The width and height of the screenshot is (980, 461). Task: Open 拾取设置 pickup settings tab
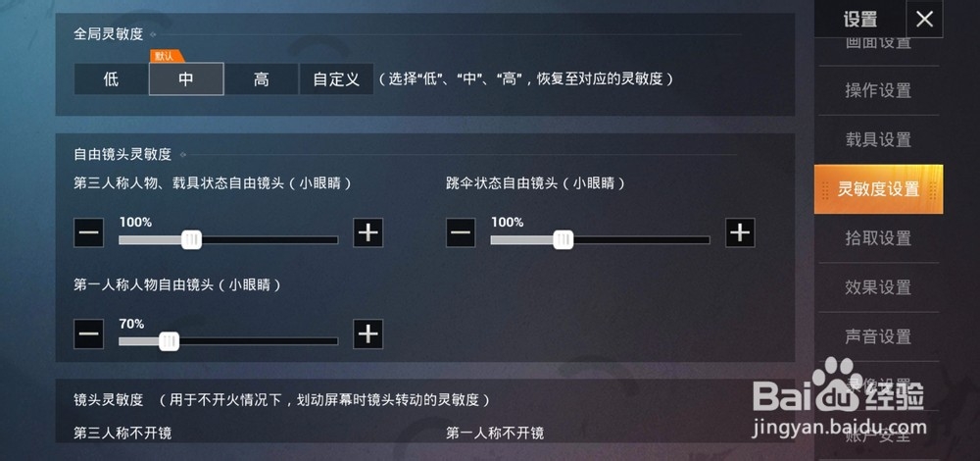point(878,238)
